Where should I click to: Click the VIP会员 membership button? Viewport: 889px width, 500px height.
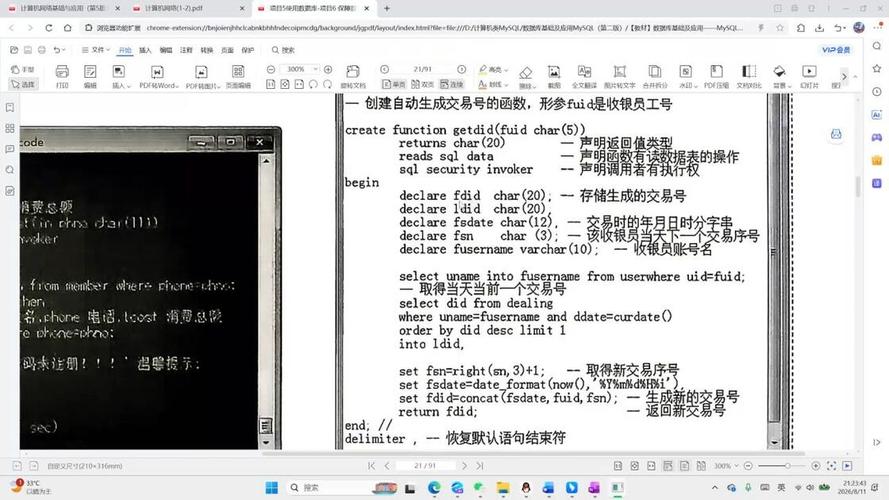pos(836,50)
